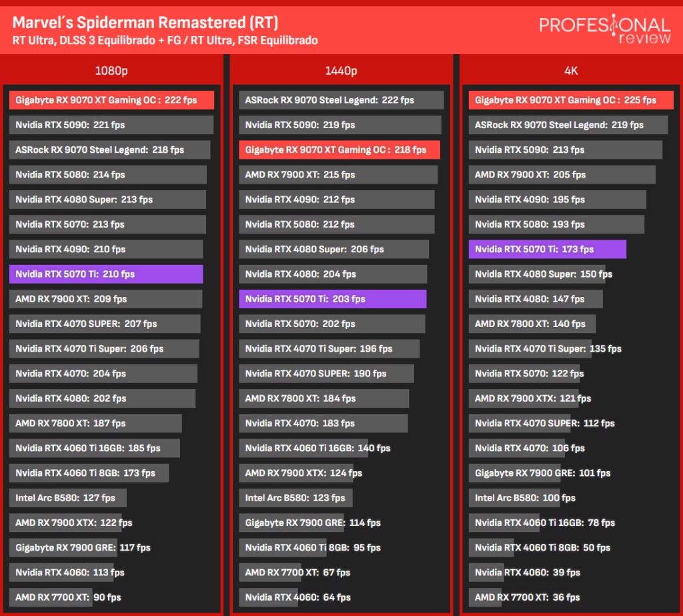
Task: Click 1440p bar ASRock RX 9070 222 fps
Action: point(341,100)
